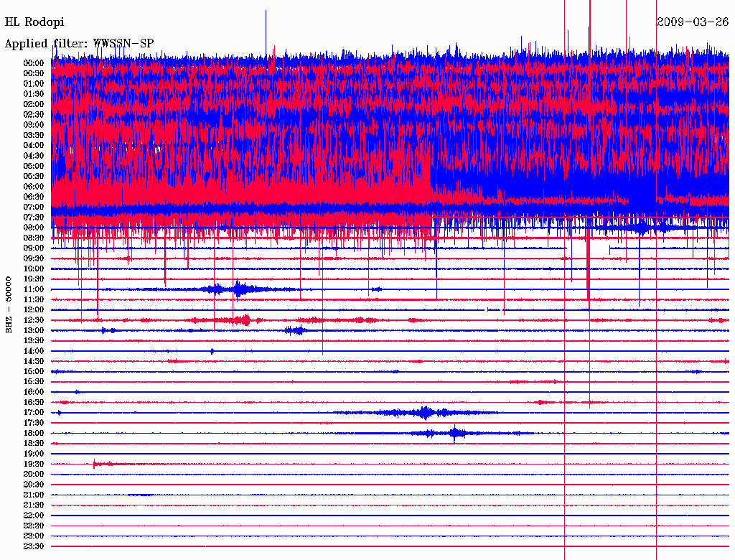Image resolution: width=735 pixels, height=560 pixels.
Task: Click the 07:30 time row label
Action: pos(34,218)
